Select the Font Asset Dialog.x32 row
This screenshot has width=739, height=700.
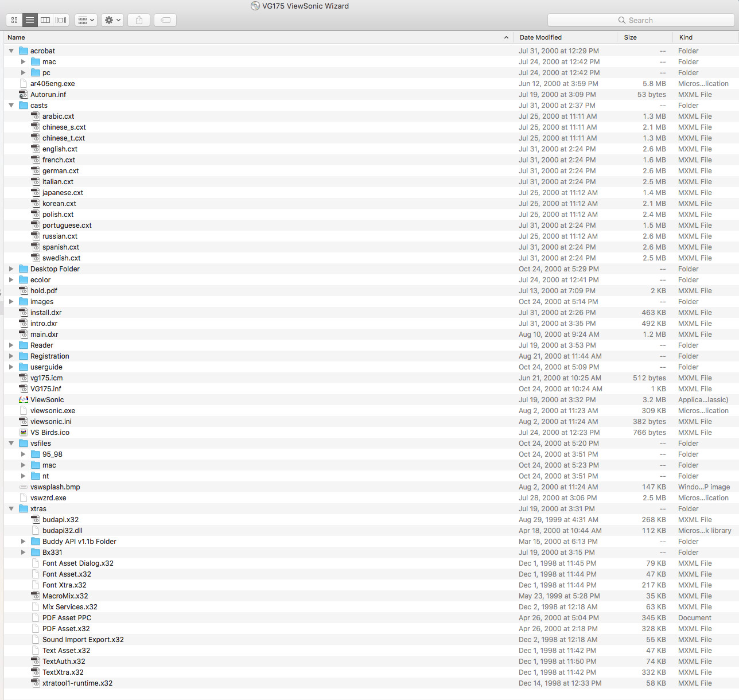click(371, 563)
